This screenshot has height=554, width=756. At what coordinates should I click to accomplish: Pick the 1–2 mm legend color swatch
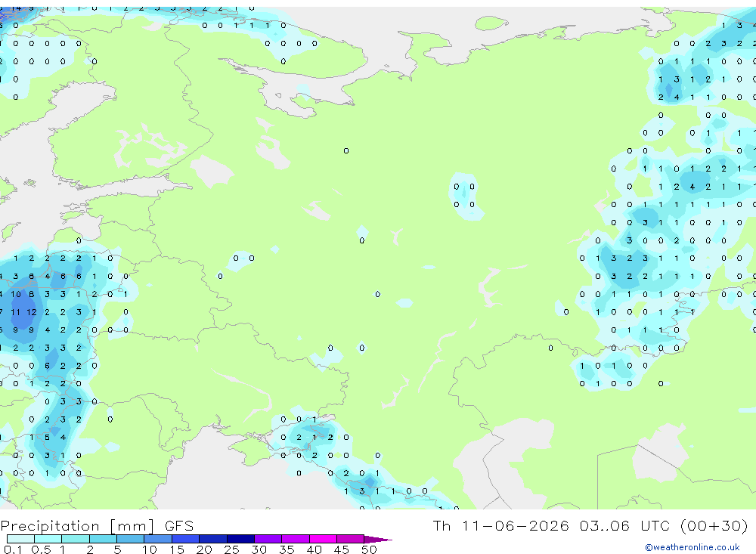76,539
